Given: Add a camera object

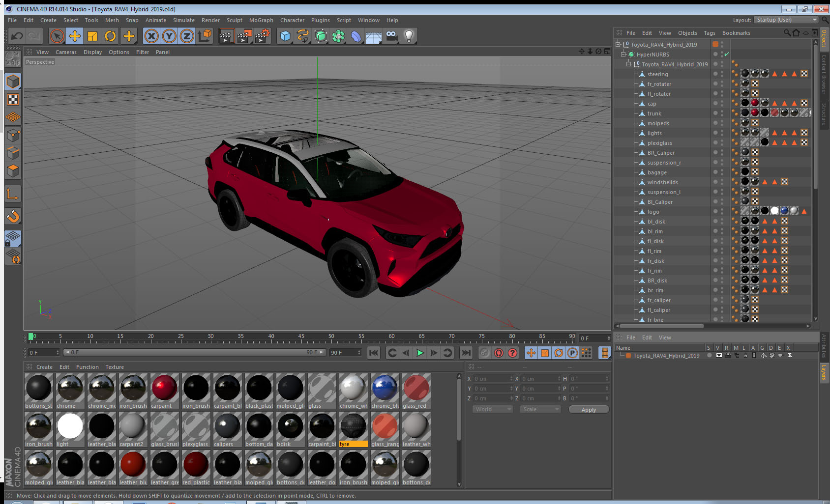Looking at the screenshot, I should pos(391,36).
